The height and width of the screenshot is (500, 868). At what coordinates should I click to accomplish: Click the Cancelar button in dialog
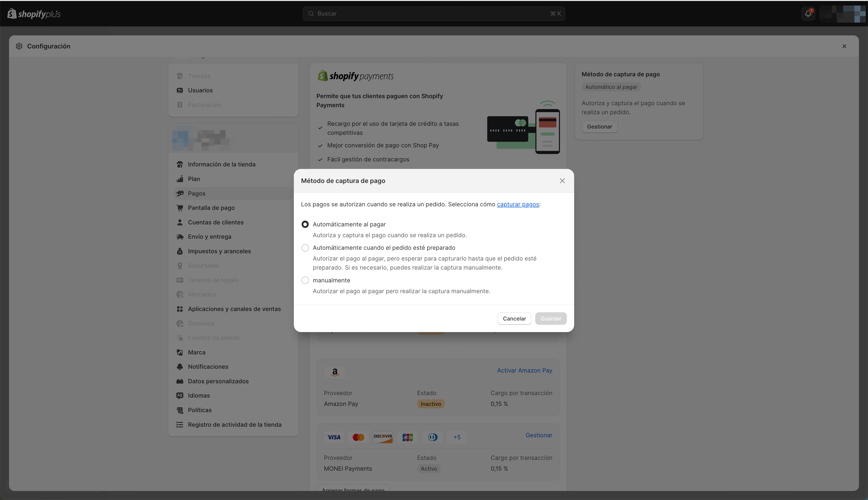(514, 318)
